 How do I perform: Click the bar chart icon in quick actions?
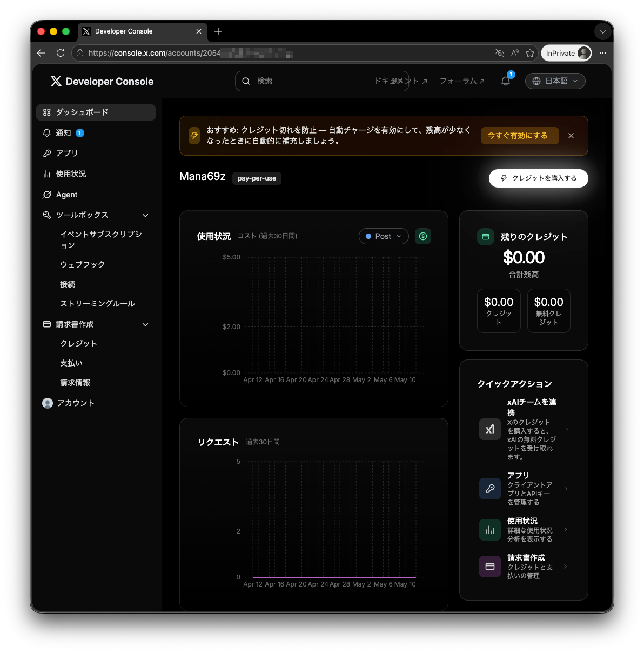[490, 530]
